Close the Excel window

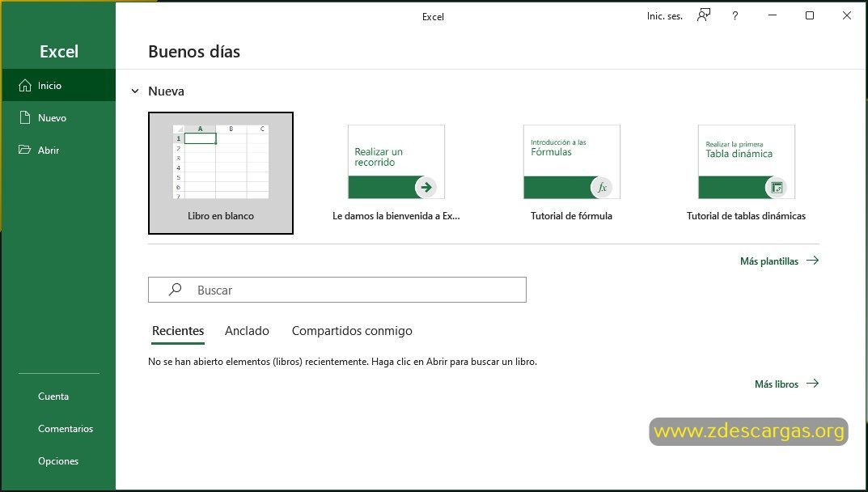click(x=847, y=15)
